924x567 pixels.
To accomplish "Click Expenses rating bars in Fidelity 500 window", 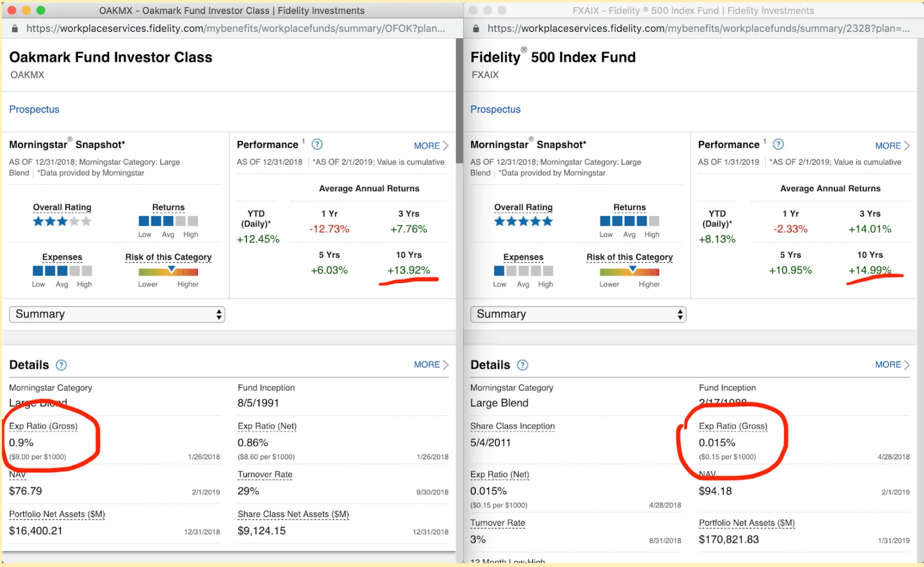I will [x=523, y=270].
